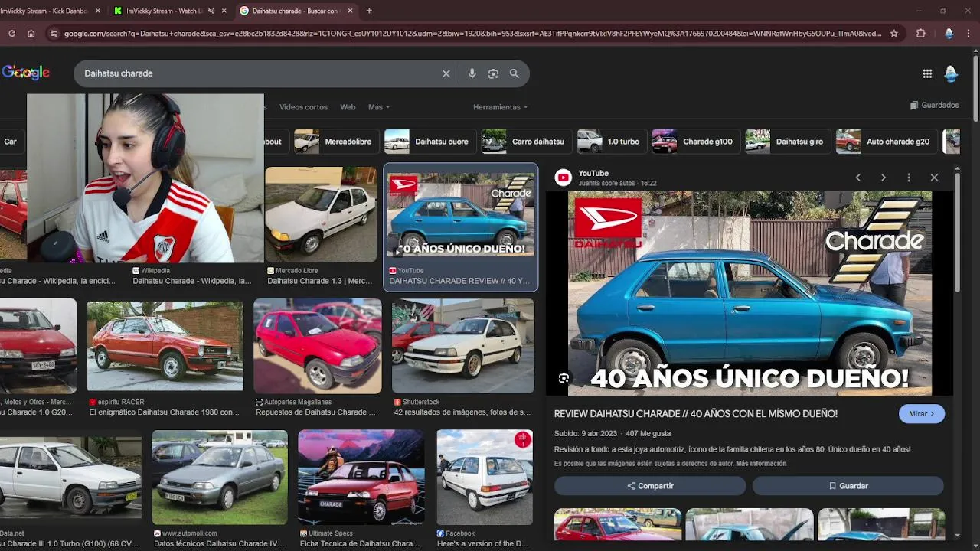Open the Facebook white hatchback thumbnail

(x=485, y=478)
